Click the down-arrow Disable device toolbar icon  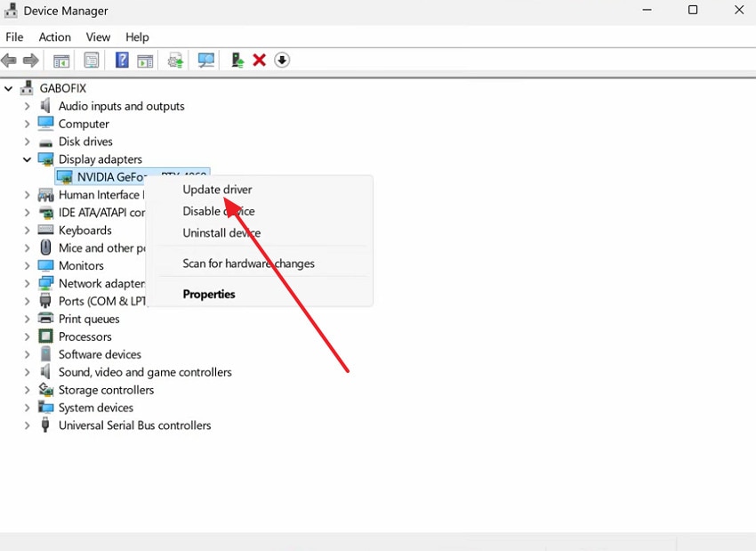282,61
